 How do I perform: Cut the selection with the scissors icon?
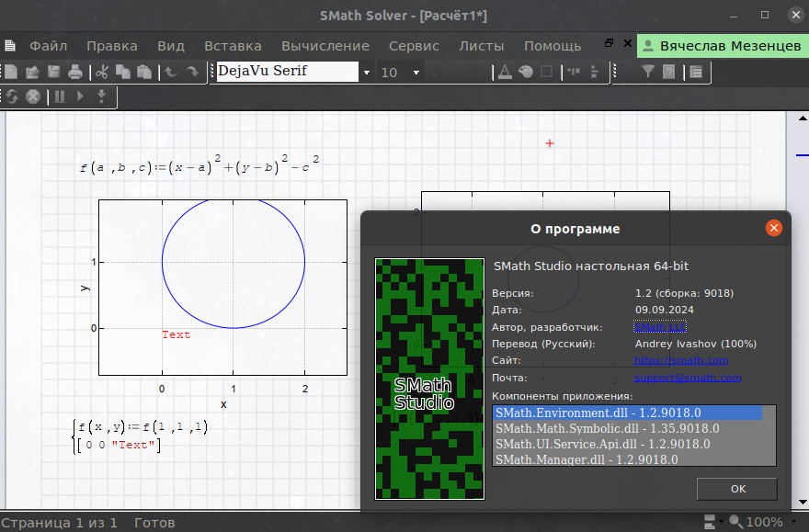point(102,72)
